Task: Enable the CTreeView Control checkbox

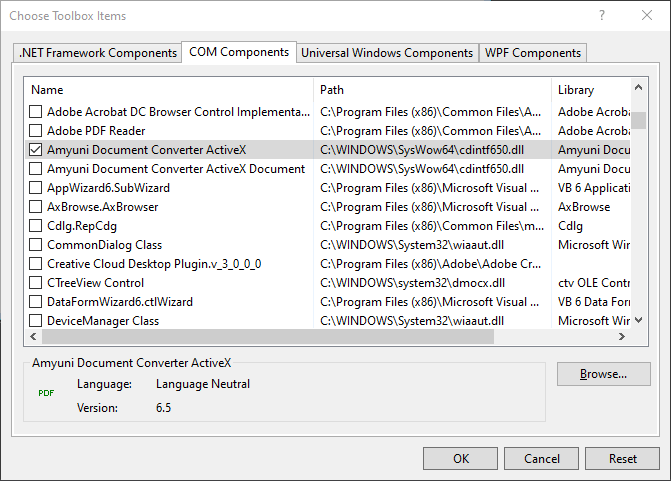Action: [x=36, y=283]
